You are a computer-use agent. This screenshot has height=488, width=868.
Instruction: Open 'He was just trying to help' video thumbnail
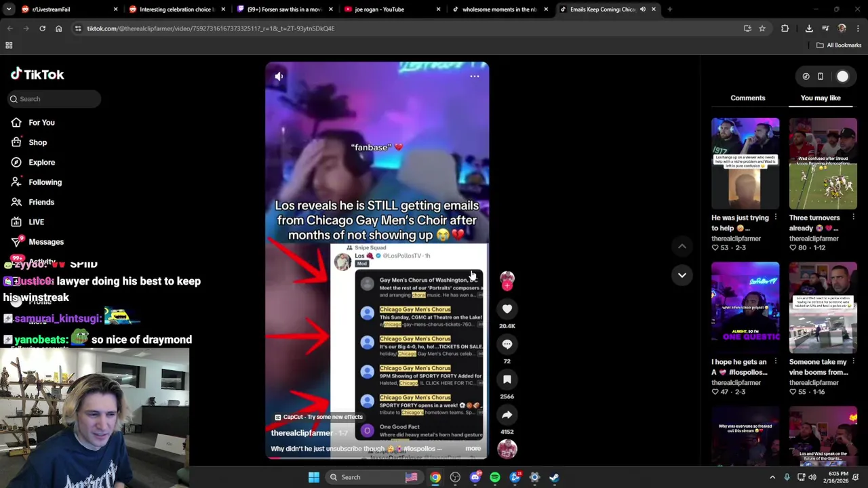pos(745,163)
